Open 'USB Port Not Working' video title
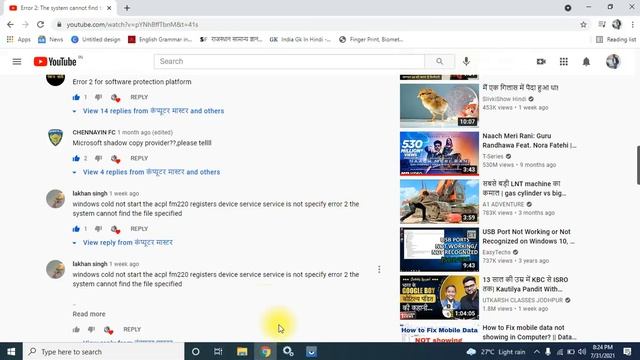 coord(528,236)
